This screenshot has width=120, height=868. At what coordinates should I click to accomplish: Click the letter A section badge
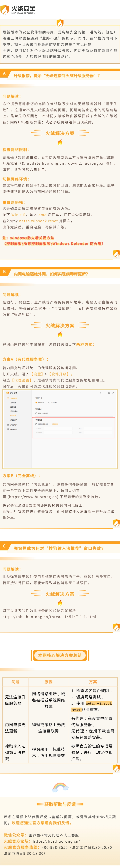(x=4, y=73)
